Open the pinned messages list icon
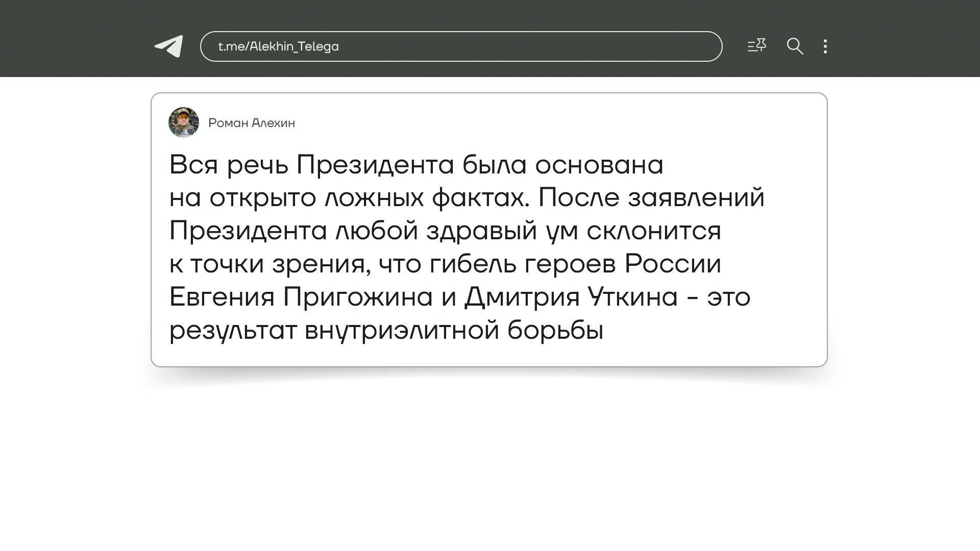The image size is (980, 551). pos(756,46)
